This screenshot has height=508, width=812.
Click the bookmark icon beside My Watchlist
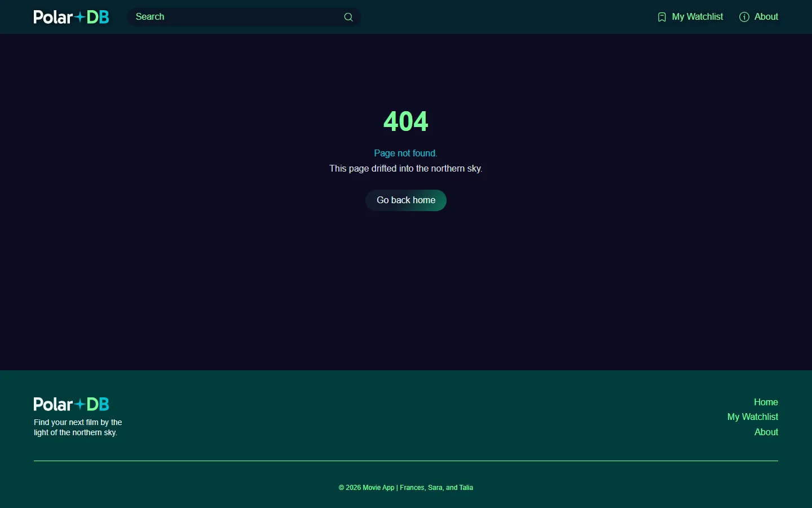(662, 17)
